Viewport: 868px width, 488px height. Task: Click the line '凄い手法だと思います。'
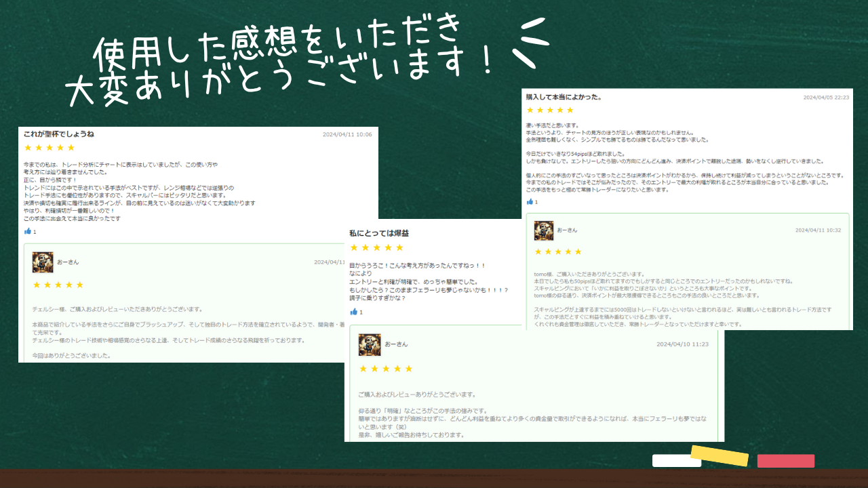point(553,125)
